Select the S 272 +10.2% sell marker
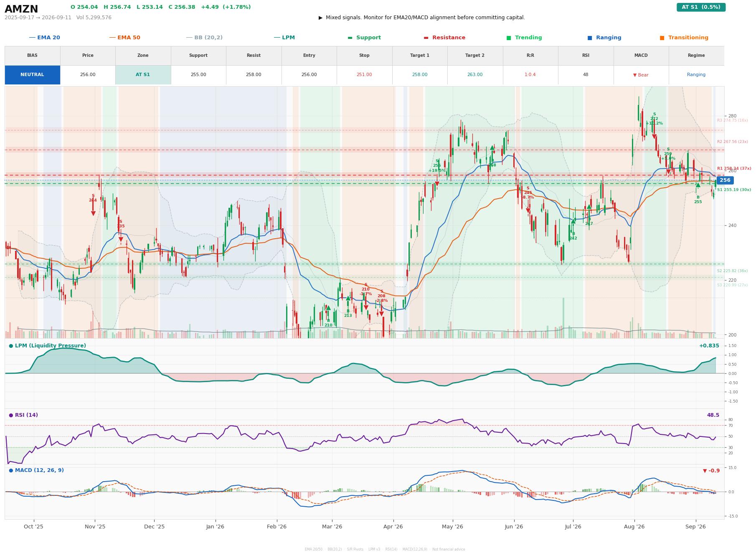 click(654, 137)
